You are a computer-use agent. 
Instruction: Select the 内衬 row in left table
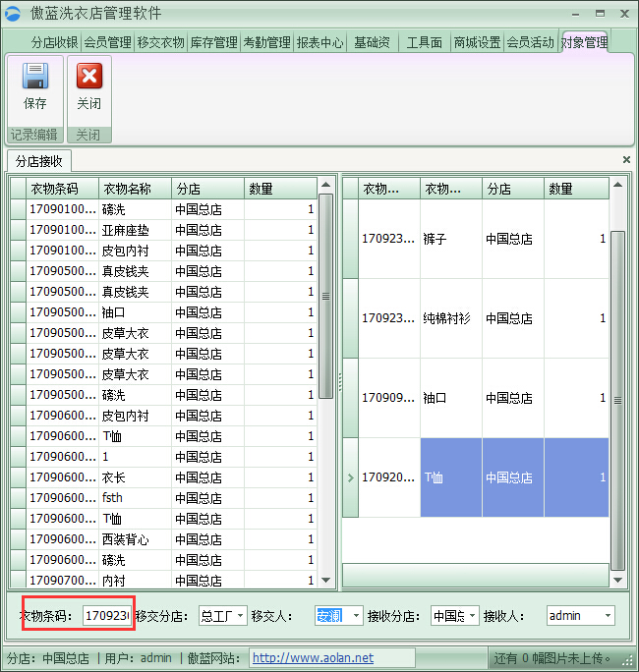coord(163,581)
